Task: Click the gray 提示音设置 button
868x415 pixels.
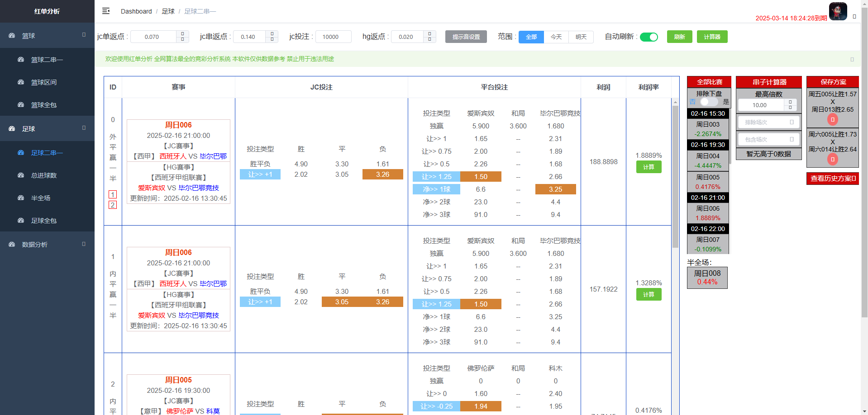Action: (x=466, y=37)
